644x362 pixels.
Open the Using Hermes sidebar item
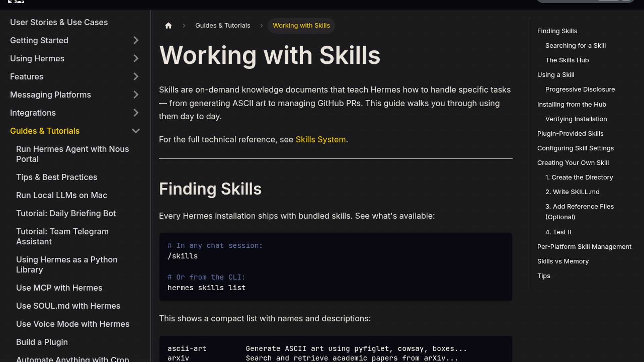[x=37, y=59]
